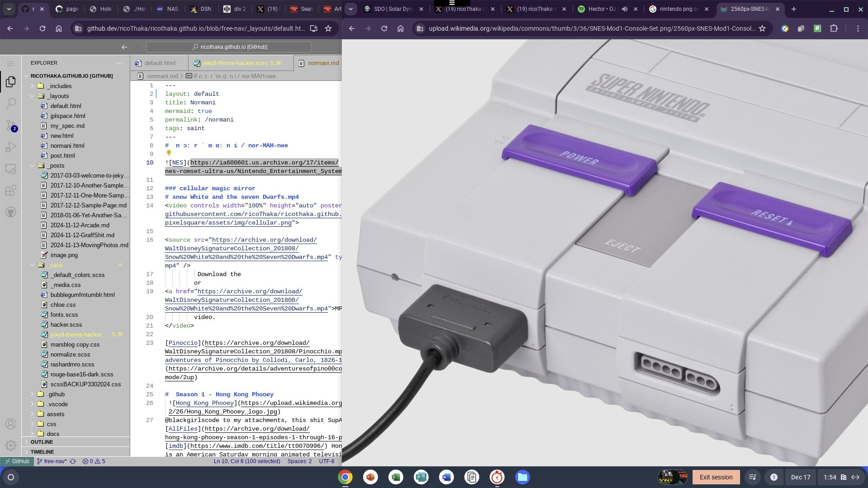Click the Explorer more actions ellipsis
Viewport: 868px width, 488px height.
(119, 63)
